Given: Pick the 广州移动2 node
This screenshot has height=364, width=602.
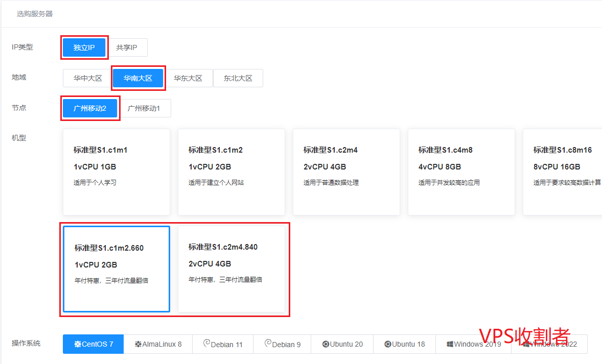Looking at the screenshot, I should click(x=90, y=108).
